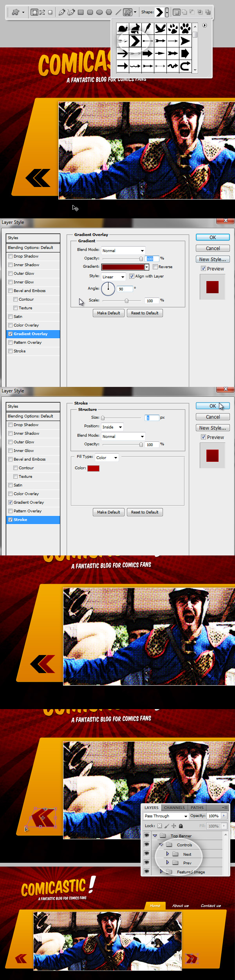Click the lock image pixels brush icon
This screenshot has width=235, height=980.
click(166, 826)
